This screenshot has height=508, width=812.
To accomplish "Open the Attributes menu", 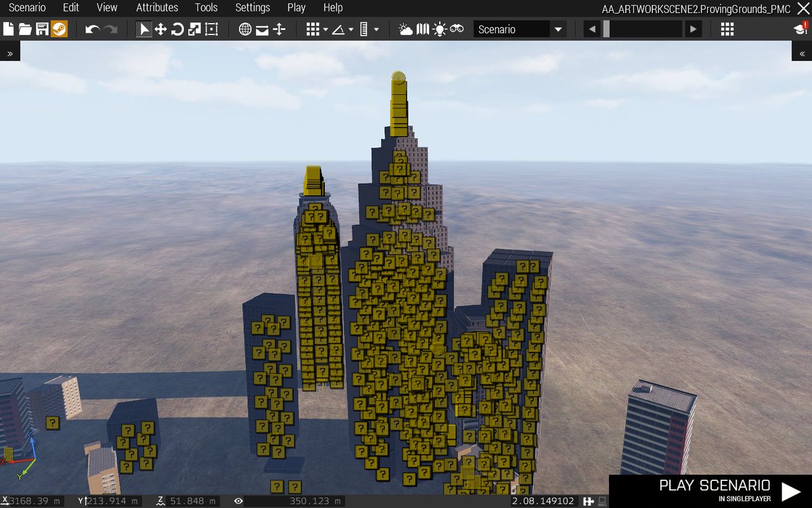I will click(157, 7).
